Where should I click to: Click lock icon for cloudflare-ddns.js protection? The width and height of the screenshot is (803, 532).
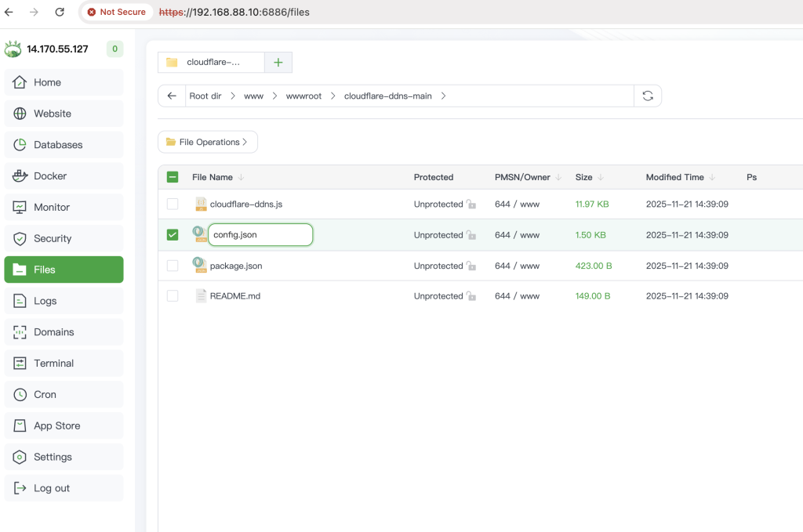pos(471,204)
